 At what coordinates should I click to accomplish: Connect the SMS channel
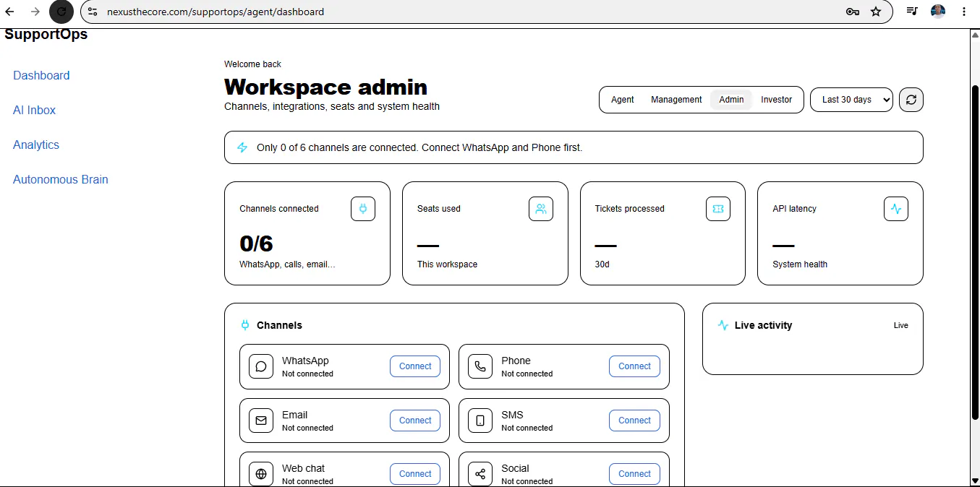click(634, 421)
